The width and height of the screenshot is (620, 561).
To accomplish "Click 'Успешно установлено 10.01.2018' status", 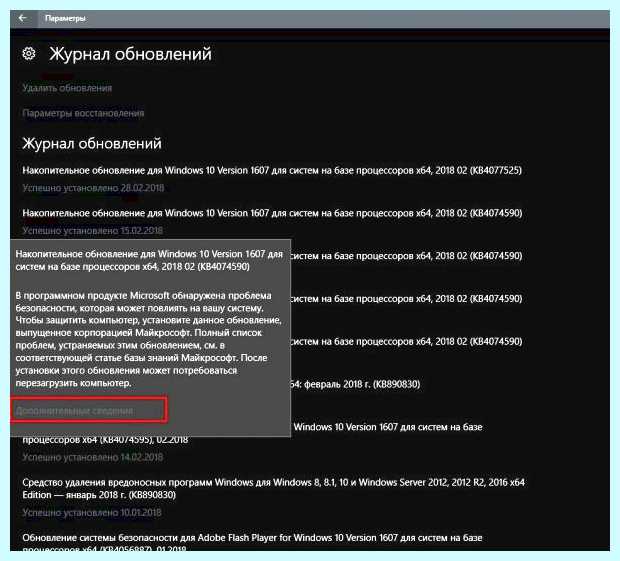I will pyautogui.click(x=92, y=513).
